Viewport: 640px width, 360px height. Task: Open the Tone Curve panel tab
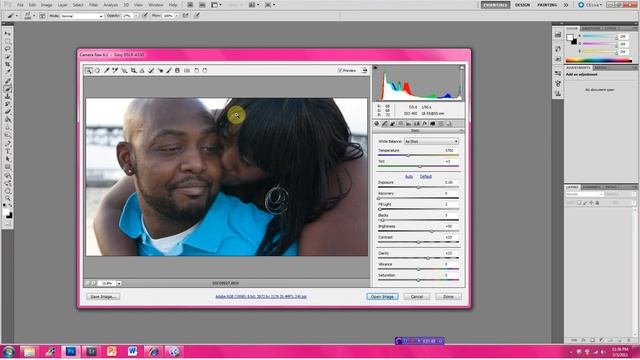point(384,123)
